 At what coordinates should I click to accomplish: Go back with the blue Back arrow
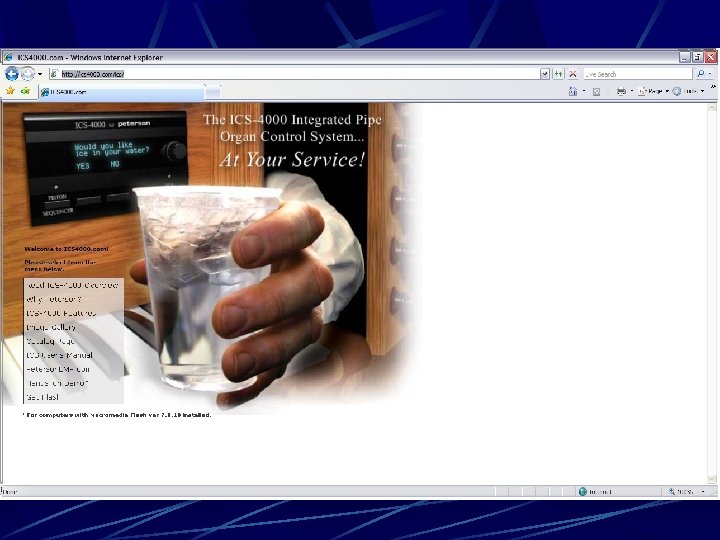pyautogui.click(x=12, y=73)
